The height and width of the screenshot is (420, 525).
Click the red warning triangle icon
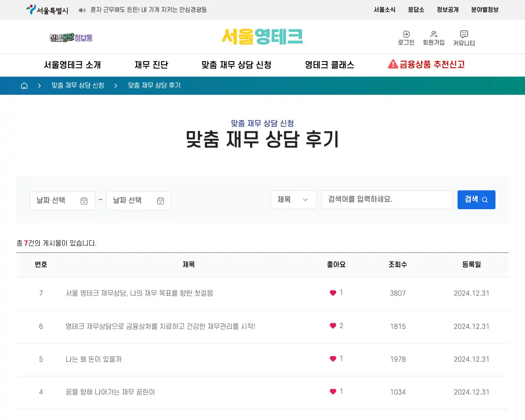[393, 64]
